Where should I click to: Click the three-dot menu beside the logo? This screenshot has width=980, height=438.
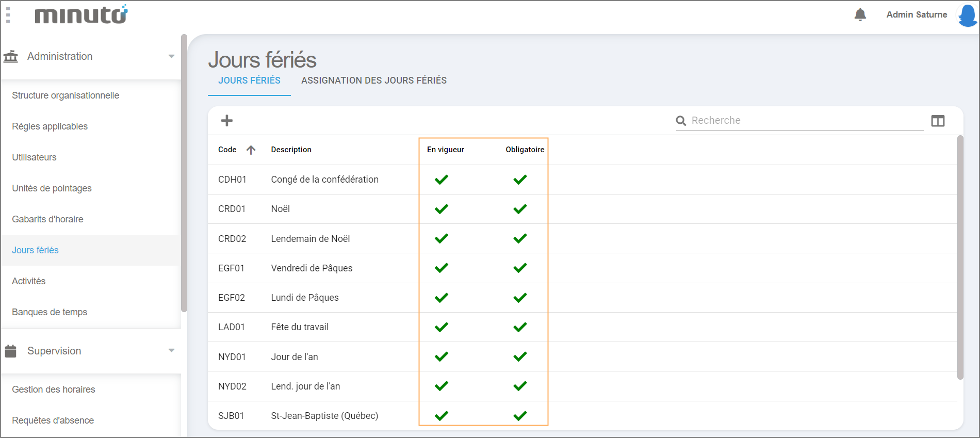coord(8,15)
